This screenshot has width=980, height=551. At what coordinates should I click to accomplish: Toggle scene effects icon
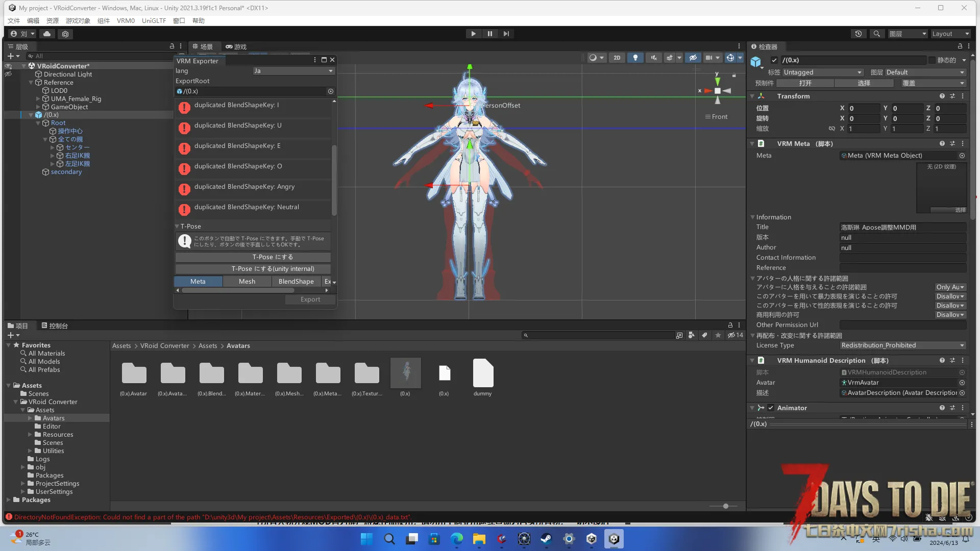click(670, 58)
